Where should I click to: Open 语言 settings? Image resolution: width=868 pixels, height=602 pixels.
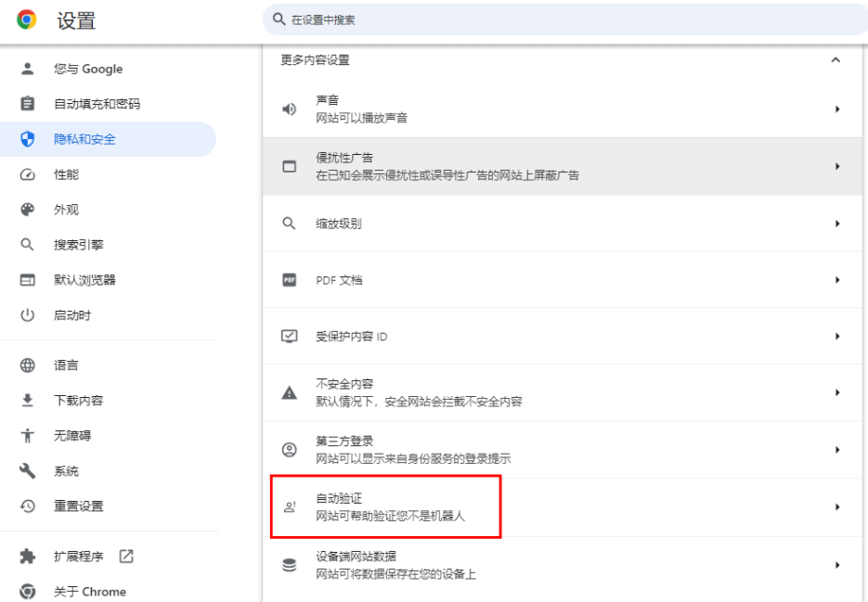click(x=108, y=365)
